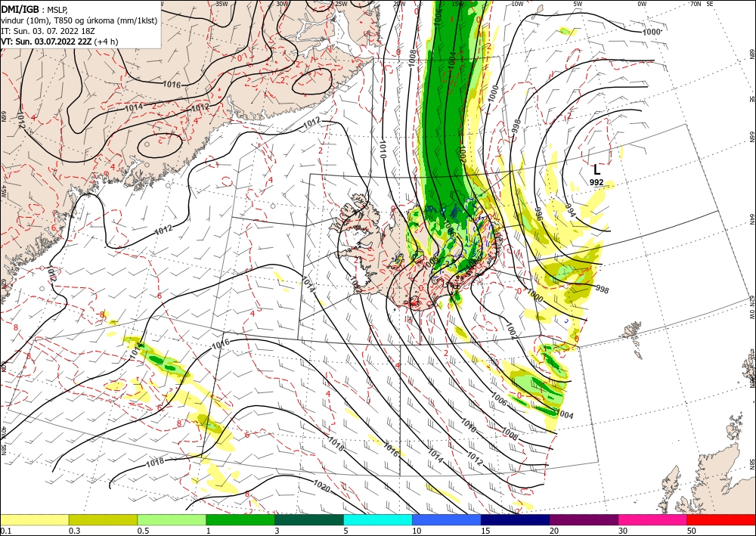This screenshot has height=536, width=756.
Task: Select the light green 0.5–1 legend swatch
Action: tap(172, 519)
